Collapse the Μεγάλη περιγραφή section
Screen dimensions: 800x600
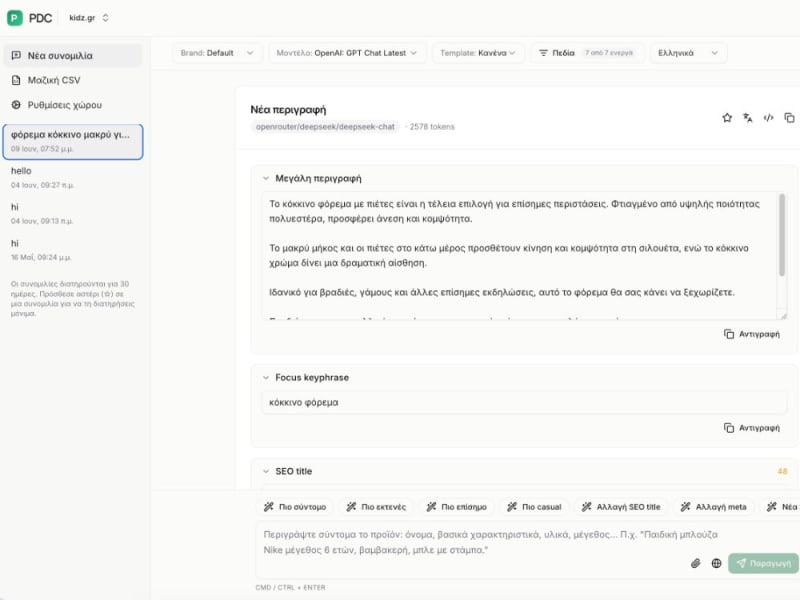pyautogui.click(x=266, y=178)
